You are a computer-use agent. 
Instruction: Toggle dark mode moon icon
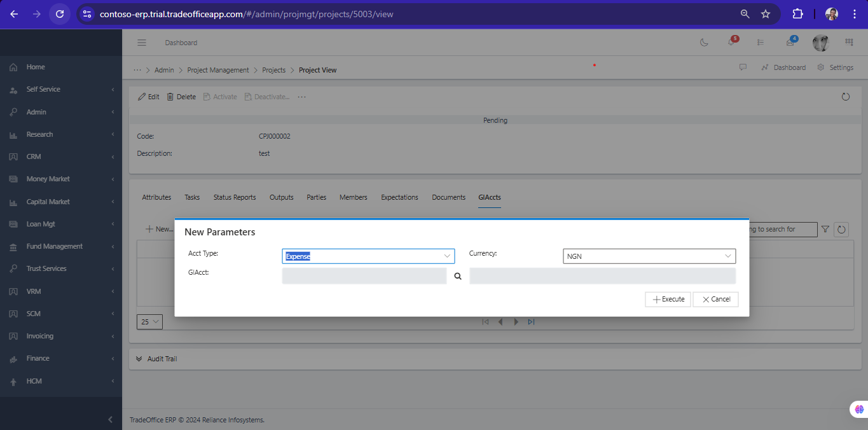704,43
